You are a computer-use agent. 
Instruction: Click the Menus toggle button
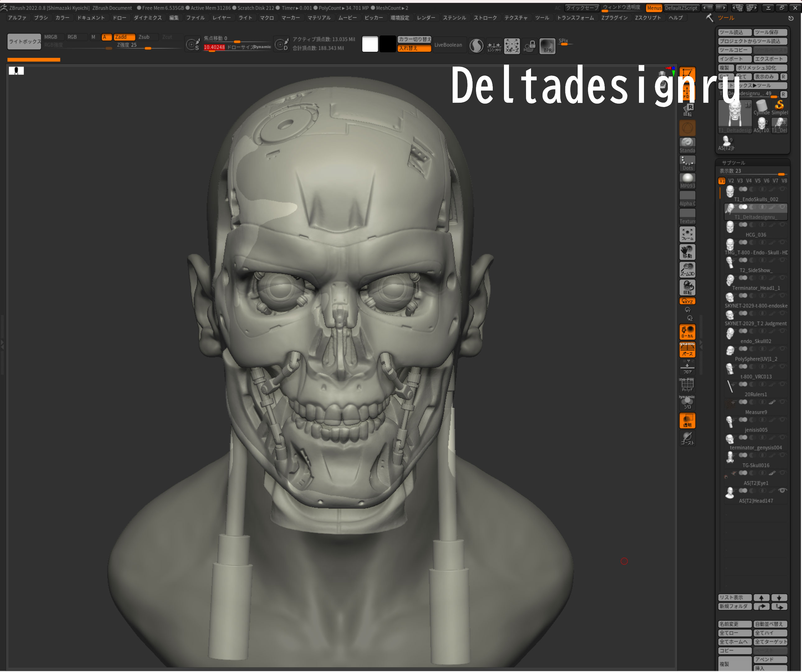click(x=654, y=8)
